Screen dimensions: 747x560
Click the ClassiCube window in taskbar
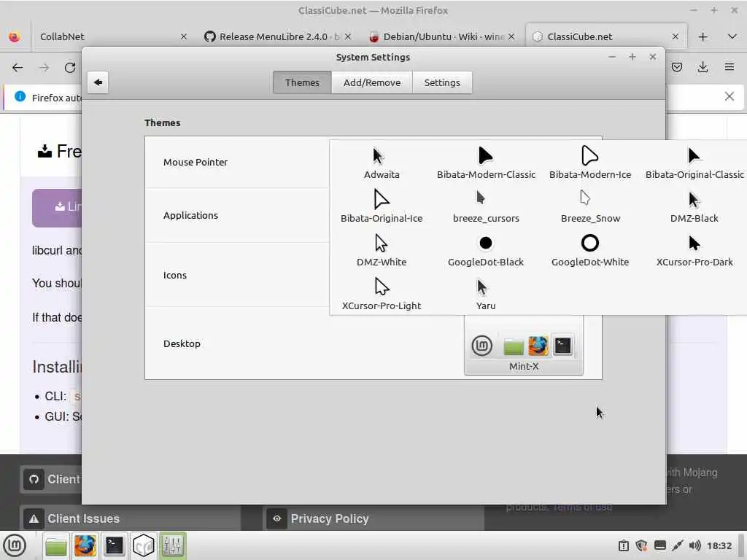coord(144,545)
